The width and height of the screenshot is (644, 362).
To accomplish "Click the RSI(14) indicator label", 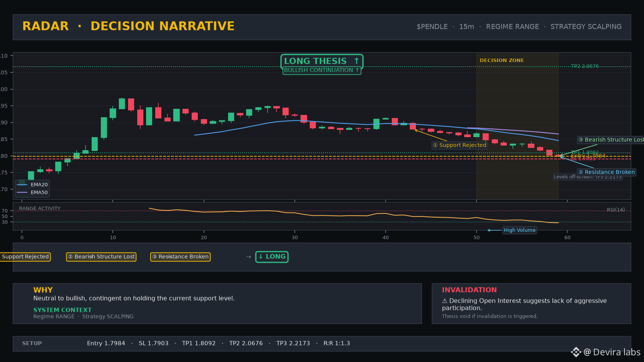I will coord(616,210).
